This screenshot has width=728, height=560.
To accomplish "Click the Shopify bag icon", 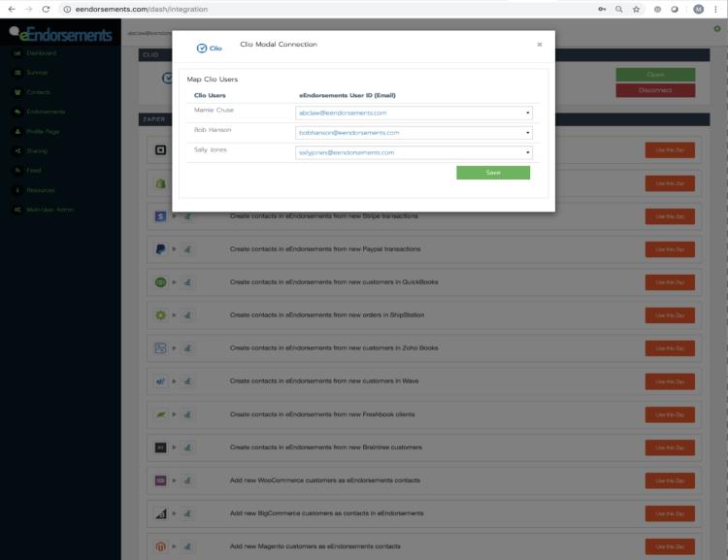I will click(160, 183).
